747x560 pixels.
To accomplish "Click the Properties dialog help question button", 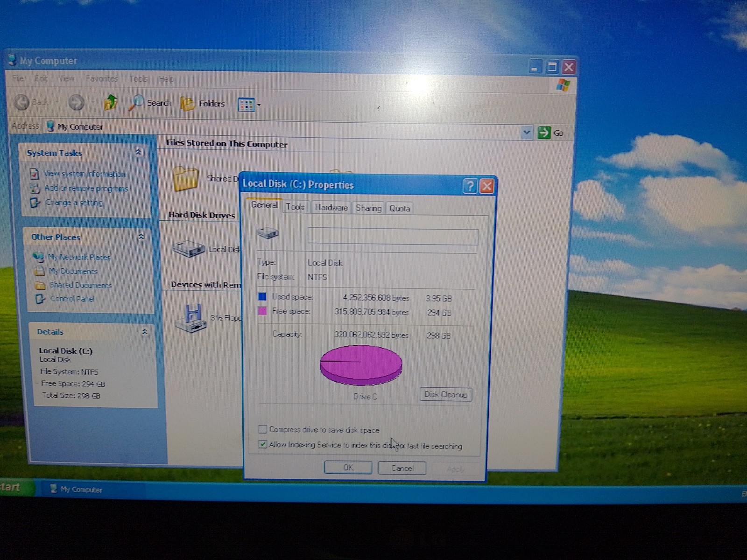I will (x=470, y=186).
